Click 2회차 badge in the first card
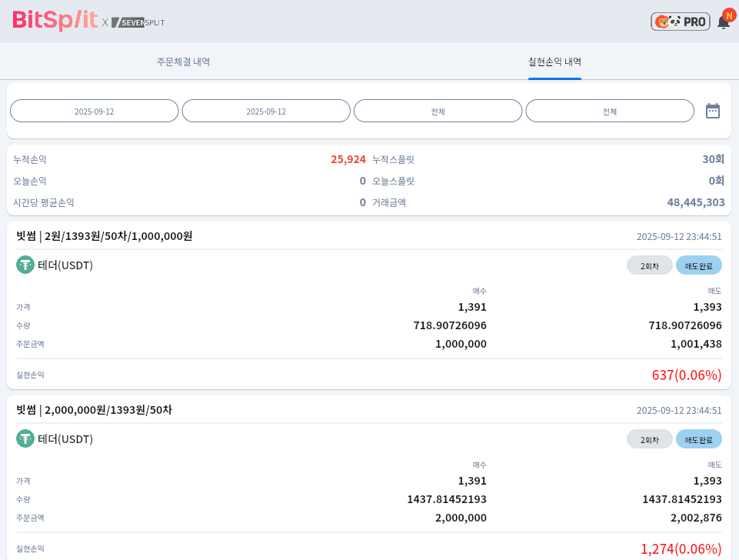This screenshot has height=560, width=739. (x=650, y=266)
